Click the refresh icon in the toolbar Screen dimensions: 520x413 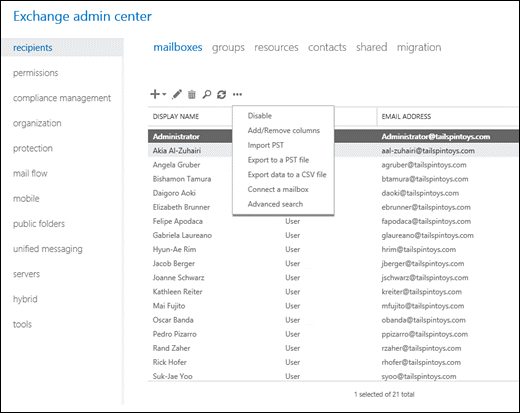(222, 94)
